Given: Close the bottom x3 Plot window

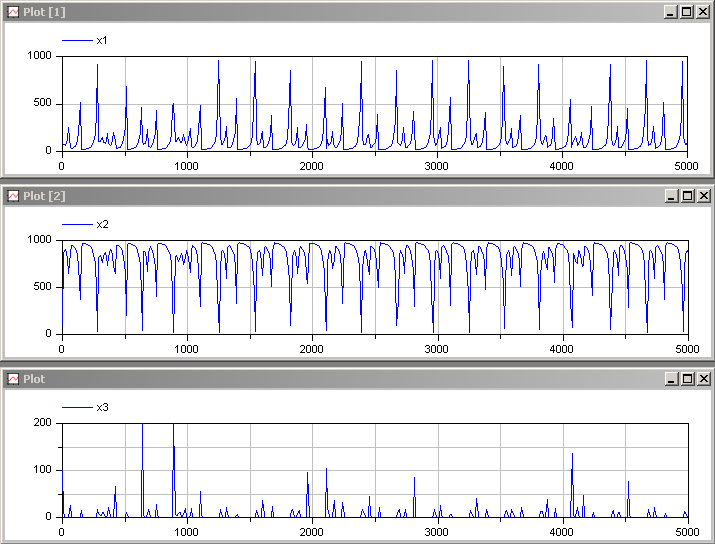Looking at the screenshot, I should click(703, 379).
